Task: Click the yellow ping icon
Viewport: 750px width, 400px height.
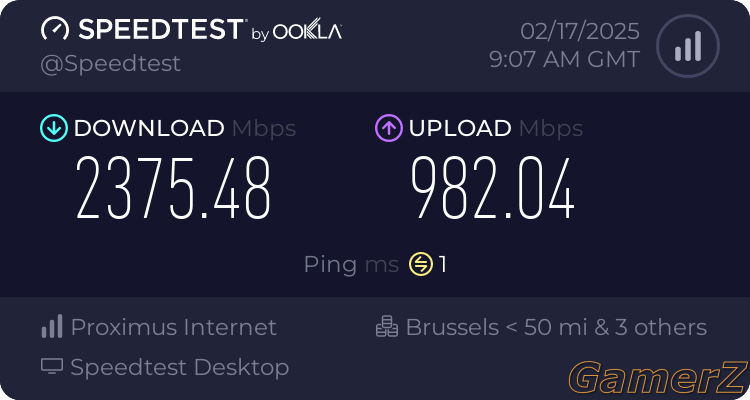Action: [x=421, y=264]
